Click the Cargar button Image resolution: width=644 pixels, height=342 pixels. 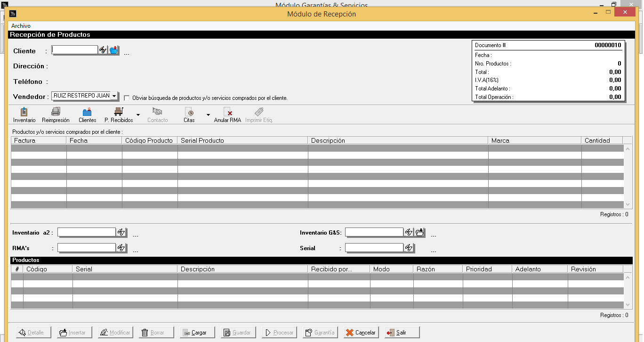197,333
